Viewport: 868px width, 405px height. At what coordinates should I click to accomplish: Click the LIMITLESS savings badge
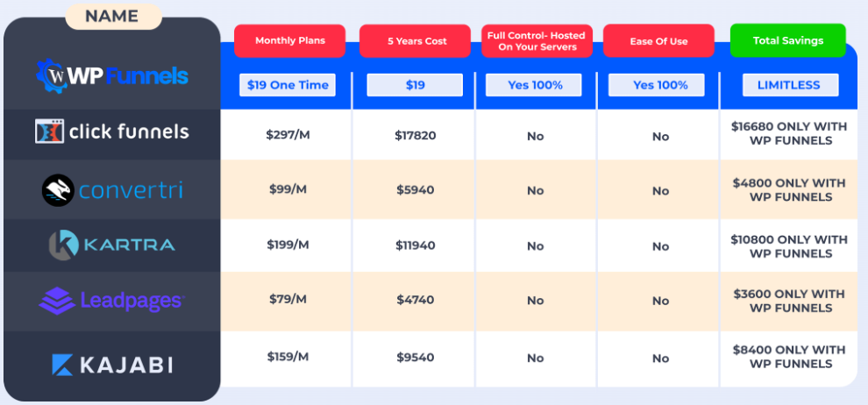789,85
